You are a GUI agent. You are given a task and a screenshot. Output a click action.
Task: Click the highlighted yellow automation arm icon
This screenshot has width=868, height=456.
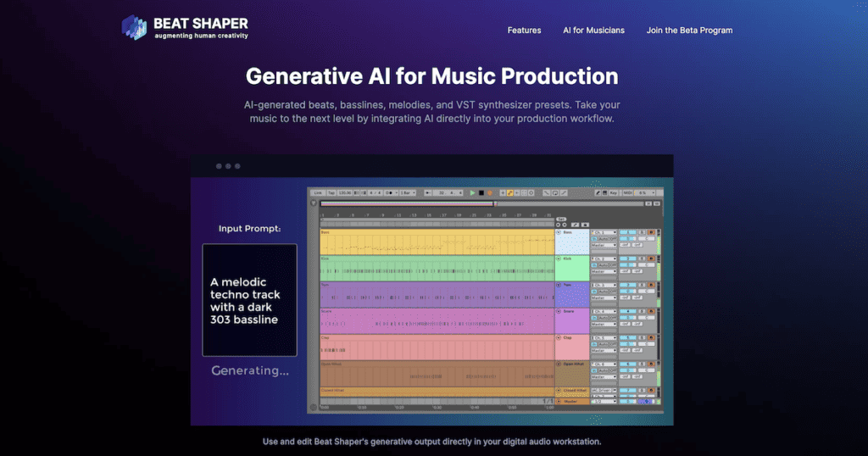click(x=509, y=192)
